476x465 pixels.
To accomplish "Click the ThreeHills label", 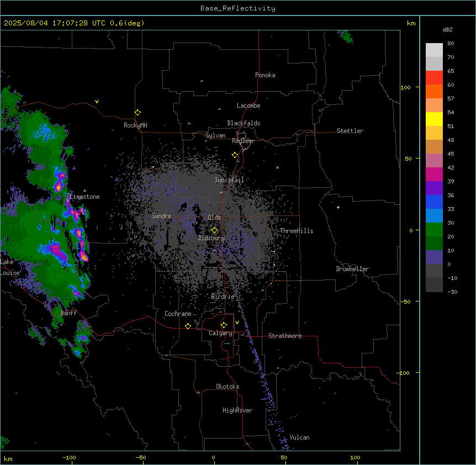I will [x=297, y=231].
